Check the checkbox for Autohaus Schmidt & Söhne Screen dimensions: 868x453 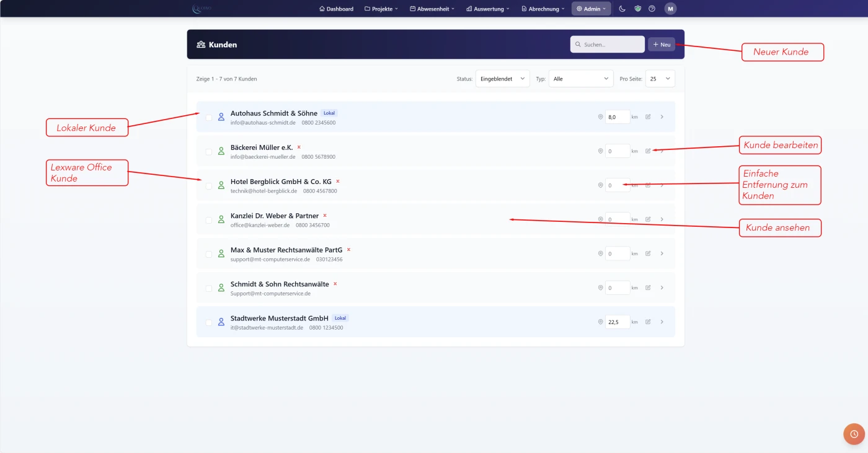point(208,117)
